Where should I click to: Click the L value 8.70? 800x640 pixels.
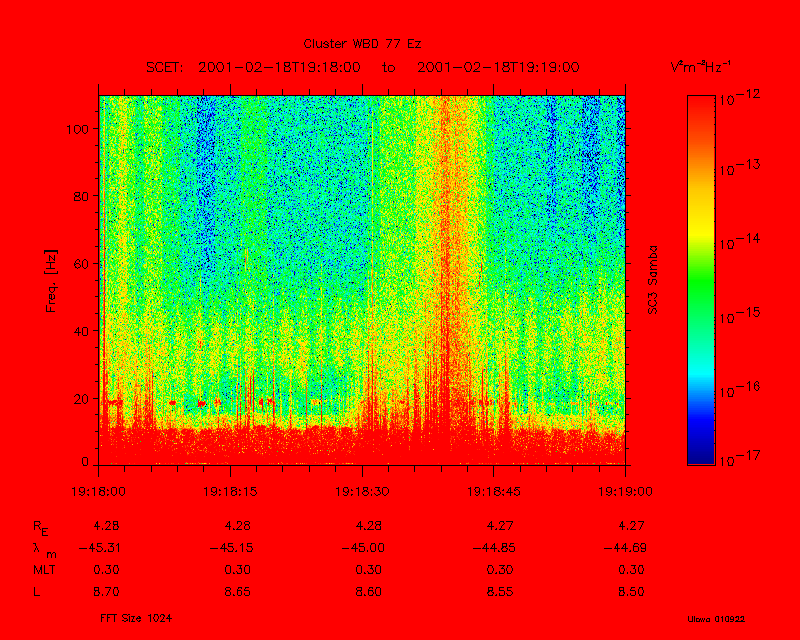(x=106, y=592)
